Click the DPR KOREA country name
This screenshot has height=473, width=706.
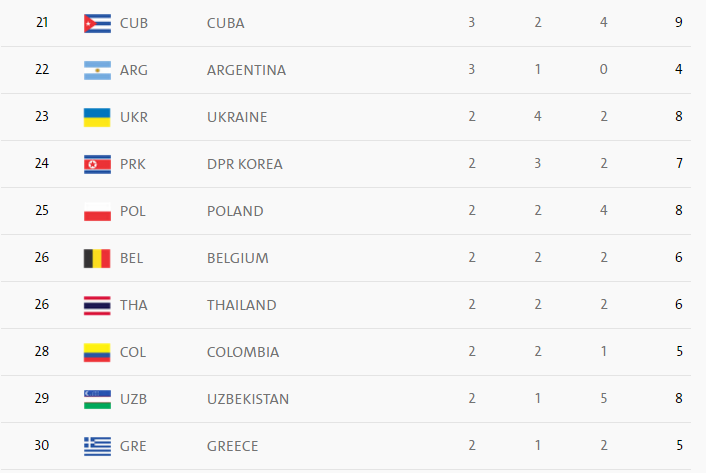244,164
